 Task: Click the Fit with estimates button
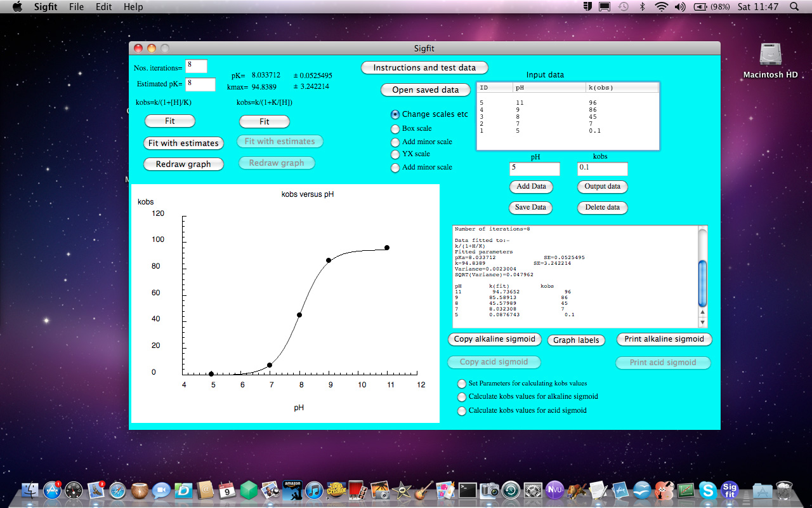(x=183, y=144)
